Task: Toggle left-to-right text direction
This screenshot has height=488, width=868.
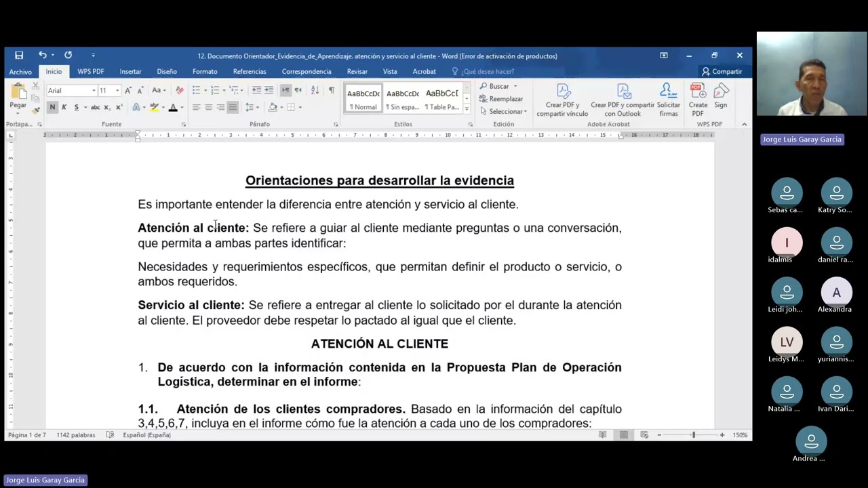Action: pyautogui.click(x=285, y=90)
